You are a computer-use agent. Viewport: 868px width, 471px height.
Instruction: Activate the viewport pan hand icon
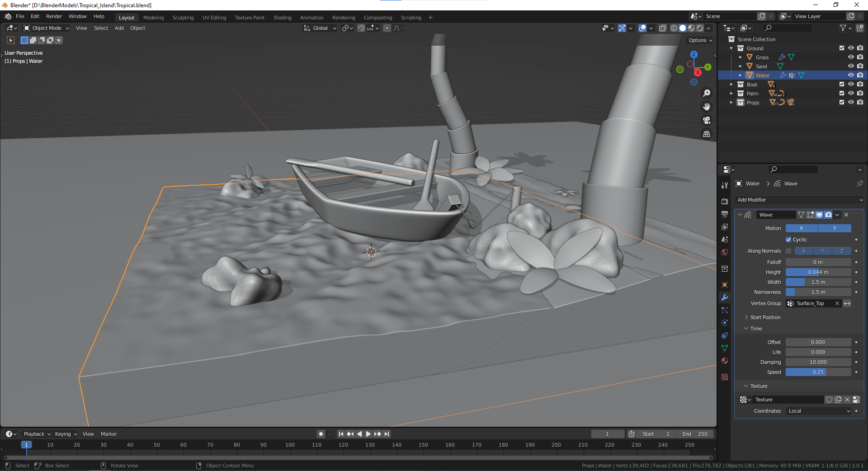click(x=707, y=107)
